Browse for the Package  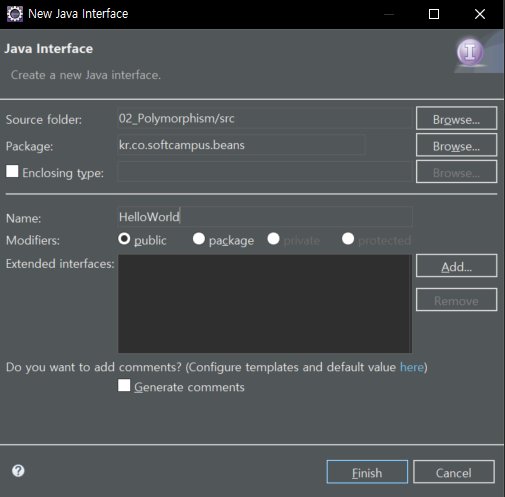click(456, 145)
